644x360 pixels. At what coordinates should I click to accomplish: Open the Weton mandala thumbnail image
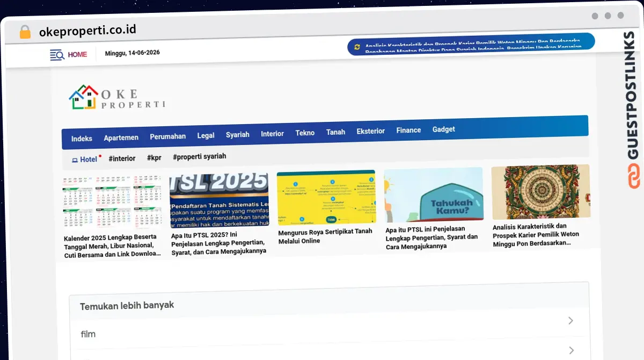541,191
